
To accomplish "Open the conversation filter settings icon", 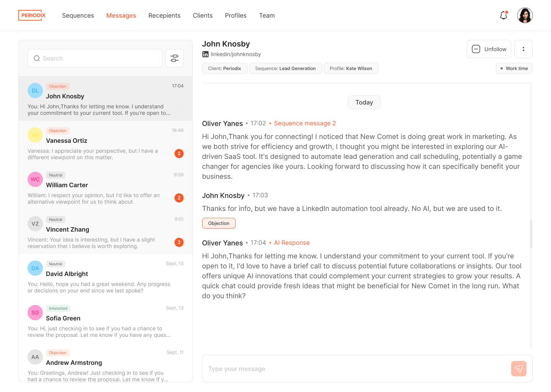I will [x=174, y=58].
